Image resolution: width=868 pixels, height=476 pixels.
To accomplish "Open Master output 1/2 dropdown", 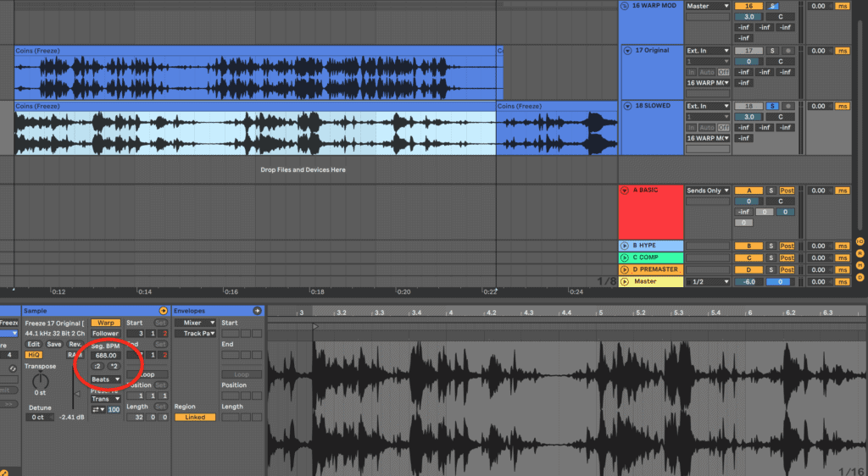I will [x=708, y=282].
